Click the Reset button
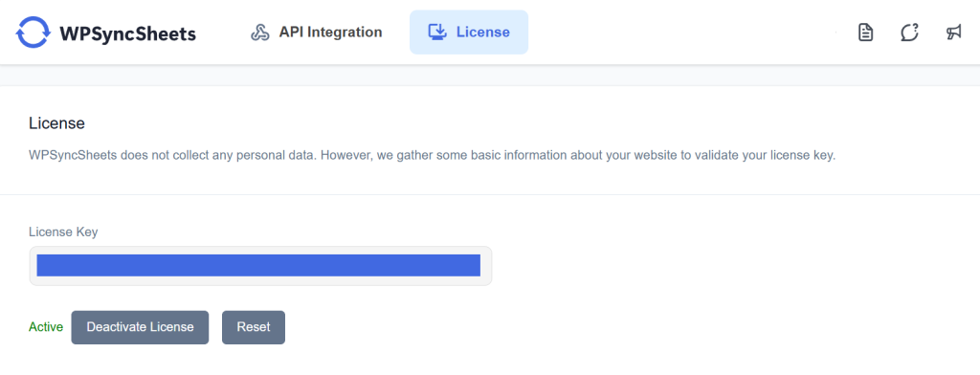This screenshot has width=980, height=375. click(x=253, y=327)
